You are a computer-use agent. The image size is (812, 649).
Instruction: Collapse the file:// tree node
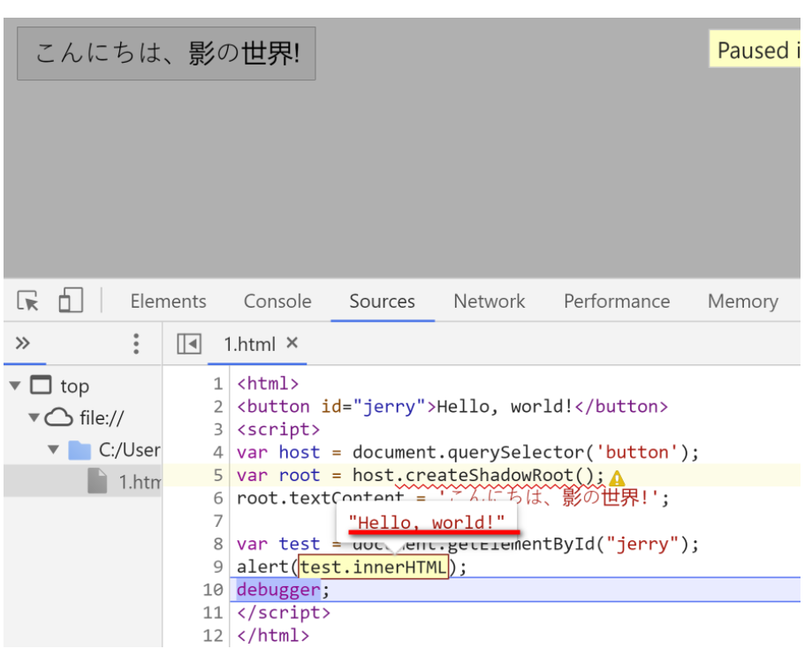(x=34, y=417)
